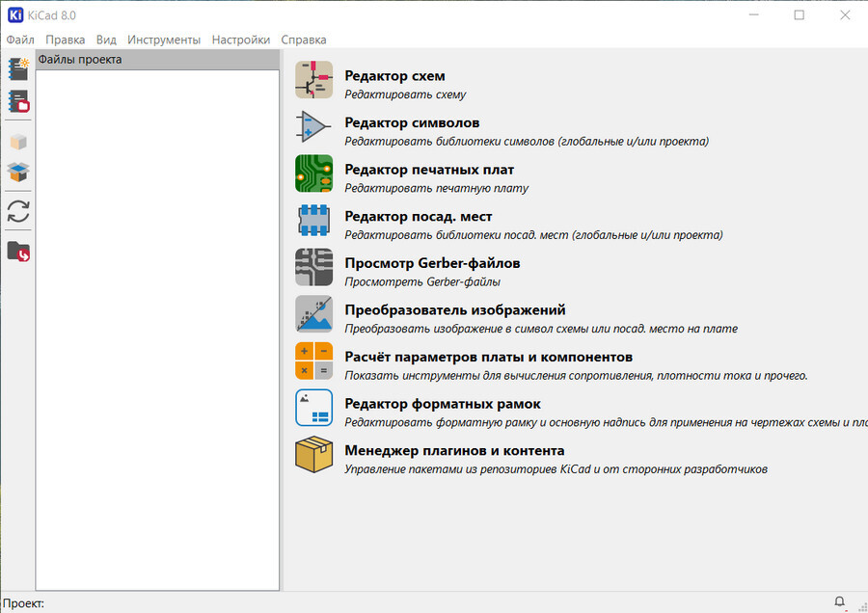Viewport: 868px width, 613px height.
Task: Launch the PCB editor green board icon
Action: [313, 173]
